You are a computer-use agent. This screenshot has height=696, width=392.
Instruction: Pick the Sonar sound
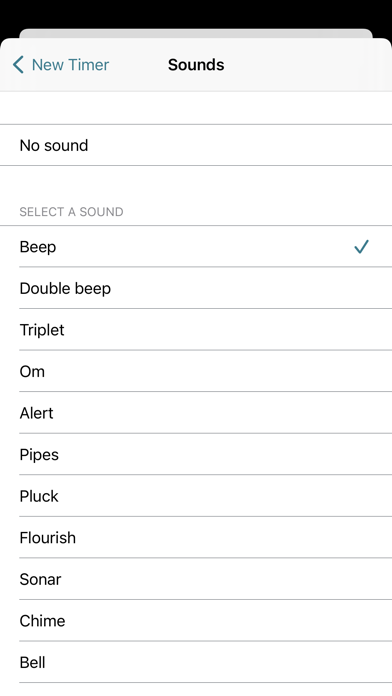pos(196,579)
